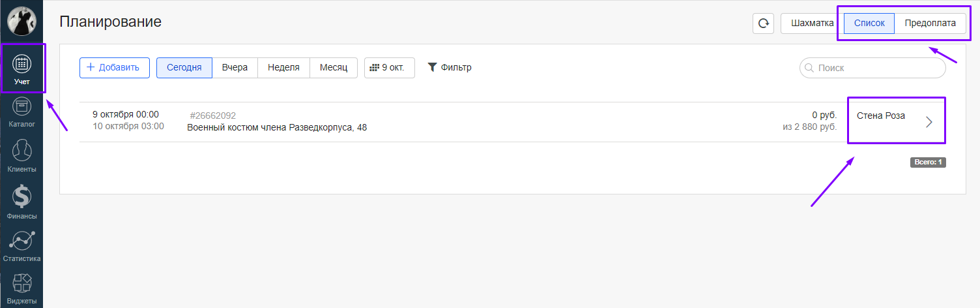Select the Месяц period
The width and height of the screenshot is (980, 308).
tap(334, 68)
